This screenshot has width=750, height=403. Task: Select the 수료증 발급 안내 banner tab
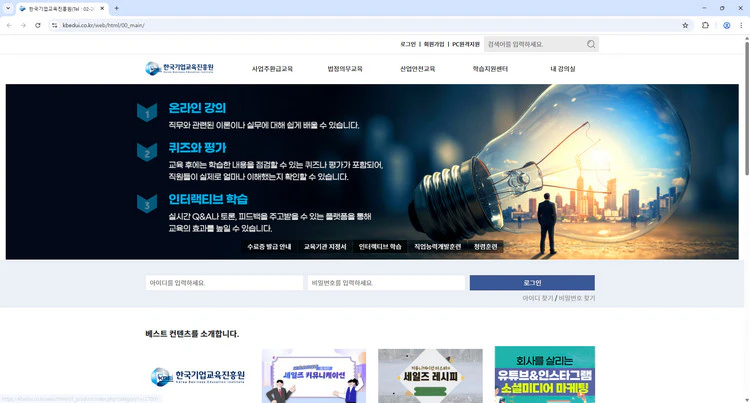pyautogui.click(x=269, y=247)
